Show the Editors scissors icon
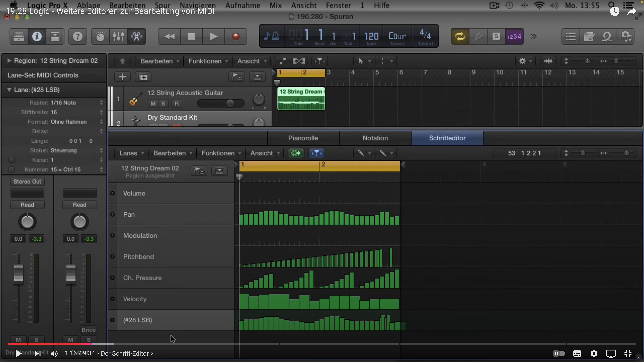This screenshot has width=644, height=362. (136, 37)
